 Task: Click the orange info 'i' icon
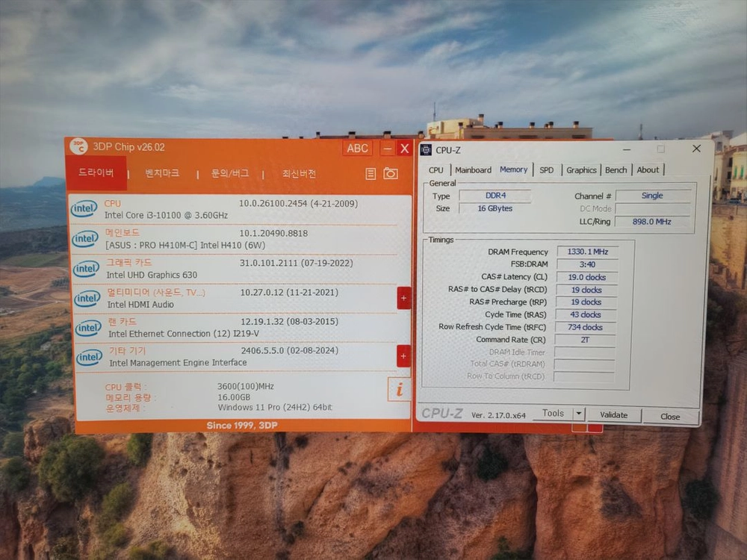(399, 389)
